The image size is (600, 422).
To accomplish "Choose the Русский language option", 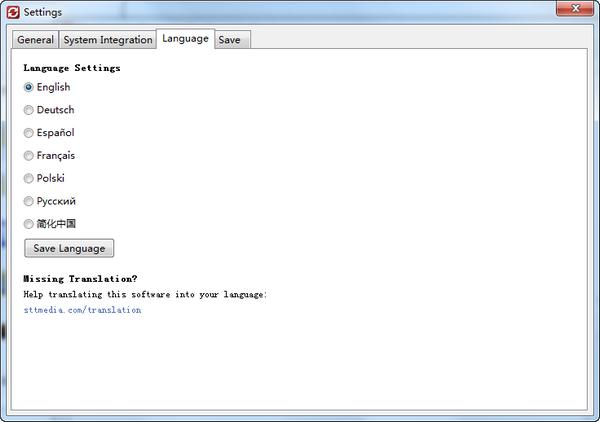I will point(29,201).
